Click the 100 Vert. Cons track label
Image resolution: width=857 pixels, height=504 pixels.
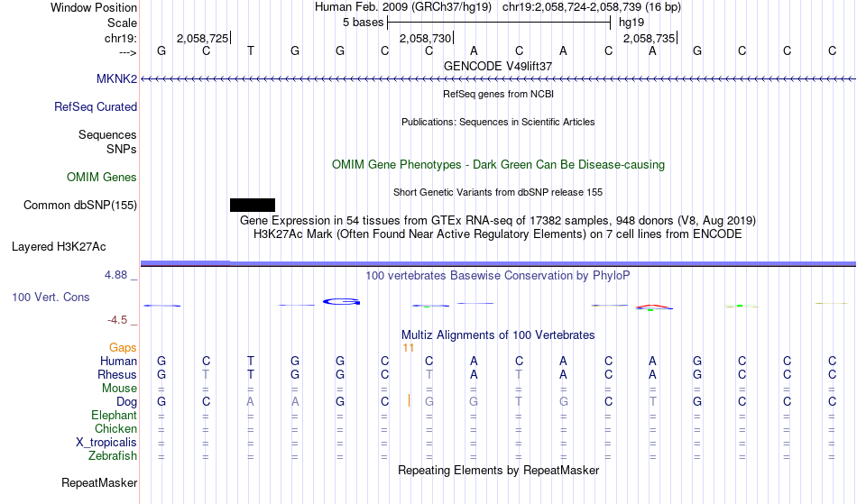click(x=51, y=297)
